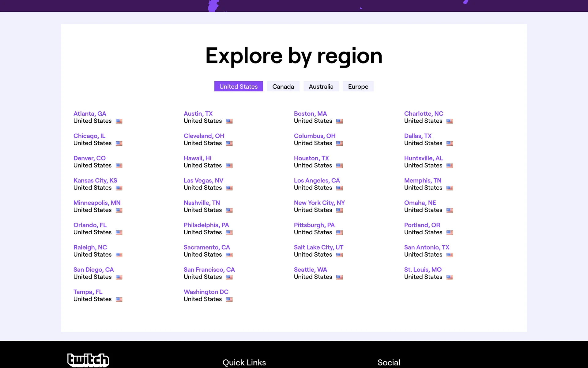This screenshot has height=368, width=588.
Task: Visit the Chicago, IL link
Action: [89, 136]
